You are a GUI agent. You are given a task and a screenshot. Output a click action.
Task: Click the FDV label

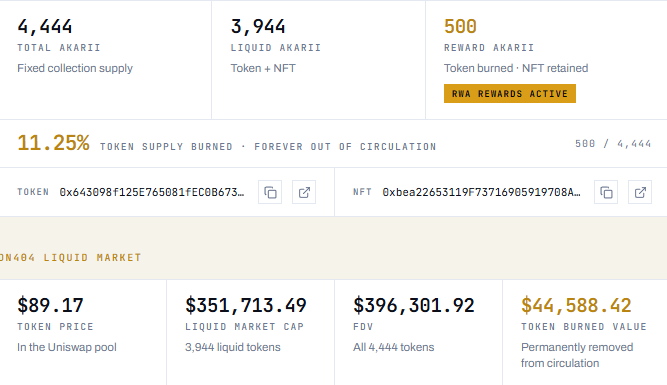click(363, 327)
